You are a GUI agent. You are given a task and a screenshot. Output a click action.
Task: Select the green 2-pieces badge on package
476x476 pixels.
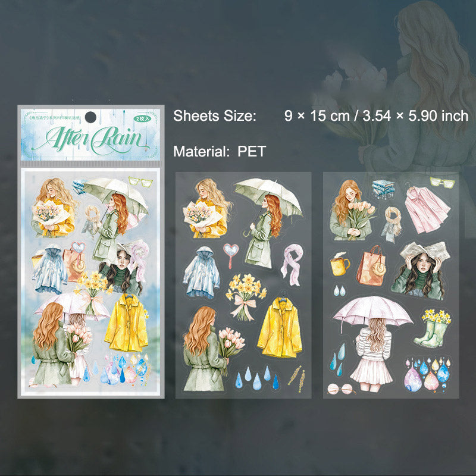[x=142, y=118]
